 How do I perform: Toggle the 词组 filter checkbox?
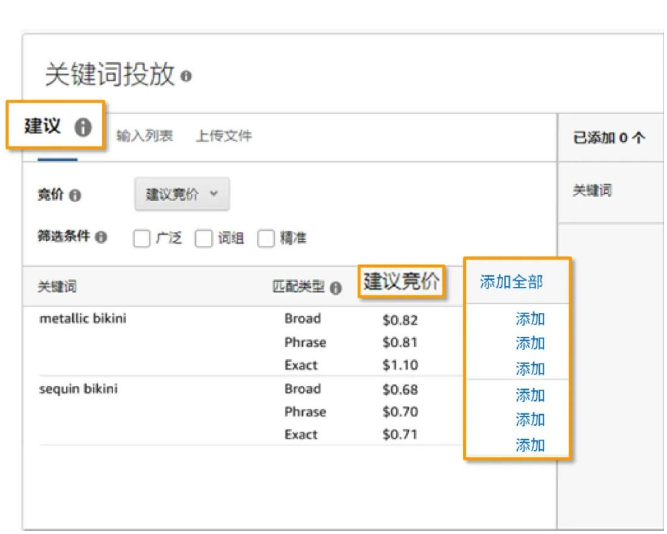click(x=204, y=238)
